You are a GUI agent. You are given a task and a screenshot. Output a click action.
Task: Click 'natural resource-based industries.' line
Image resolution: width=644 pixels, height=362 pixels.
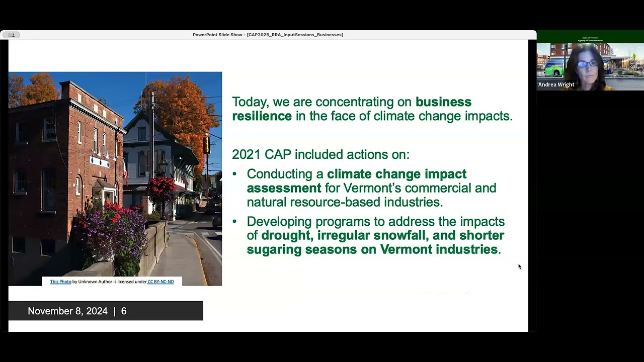click(x=345, y=202)
